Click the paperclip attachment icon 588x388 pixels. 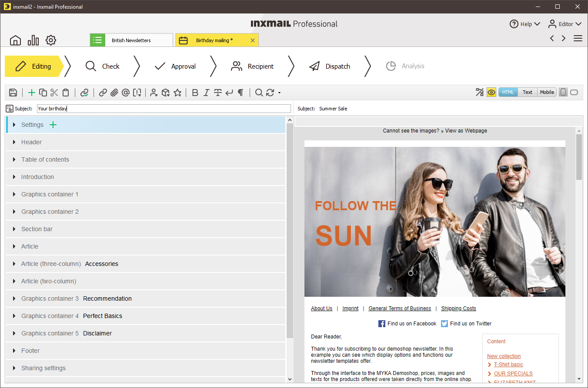[x=114, y=93]
